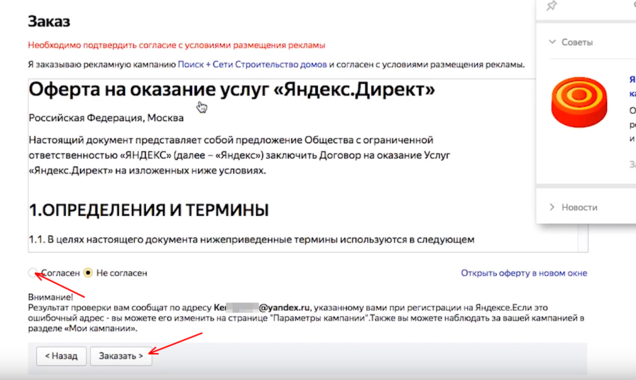Click the 'Оферта на оказание услуг «Яндекс.Директ»' heading
636x380 pixels.
coord(232,89)
